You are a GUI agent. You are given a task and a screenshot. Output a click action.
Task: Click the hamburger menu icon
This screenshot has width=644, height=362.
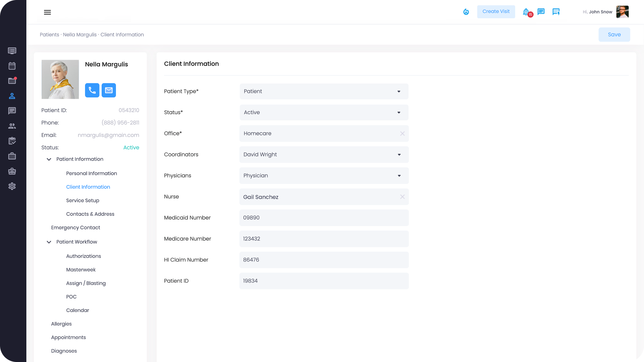click(x=48, y=12)
